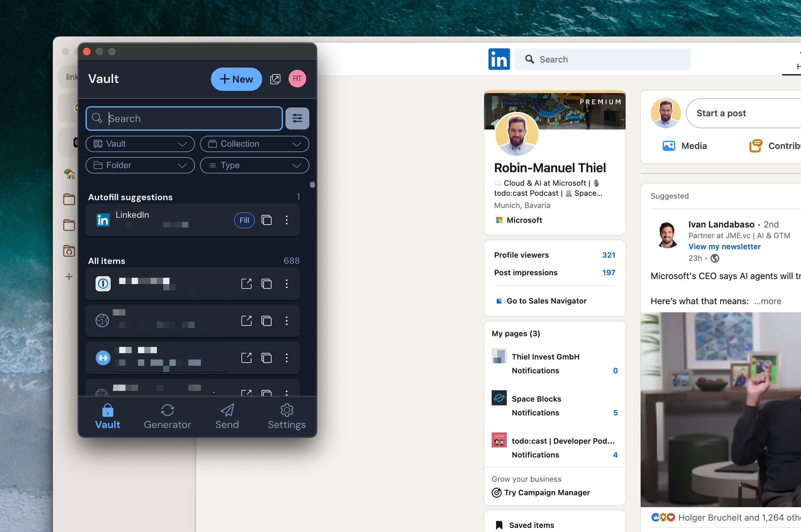801x532 pixels.
Task: Launch icon on first All items entry
Action: (x=247, y=284)
